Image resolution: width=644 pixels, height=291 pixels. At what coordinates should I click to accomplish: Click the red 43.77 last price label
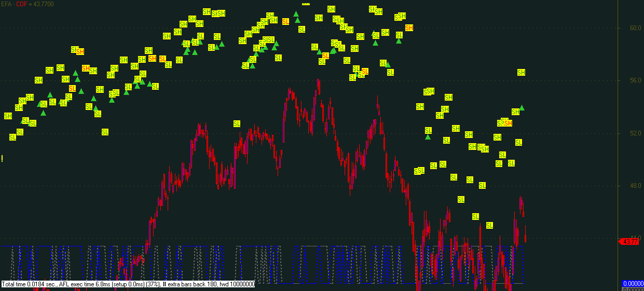[x=630, y=241]
